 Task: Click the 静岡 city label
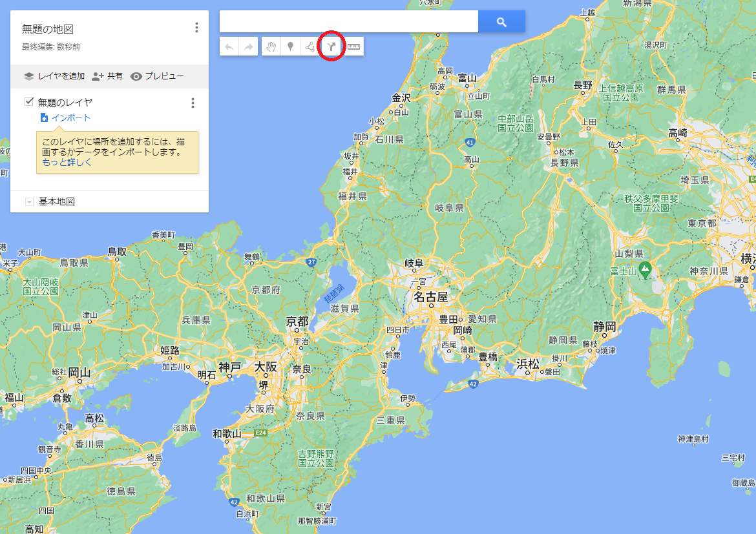coord(605,327)
